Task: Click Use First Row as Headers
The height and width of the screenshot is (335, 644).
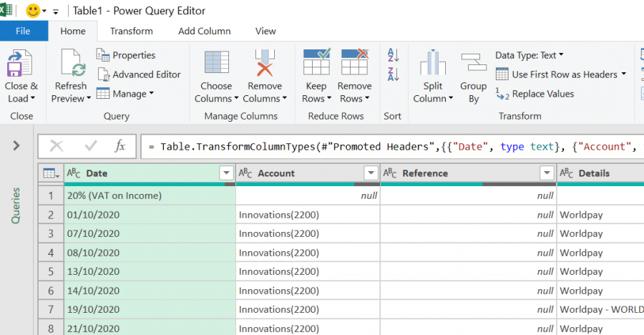Action: coord(557,74)
